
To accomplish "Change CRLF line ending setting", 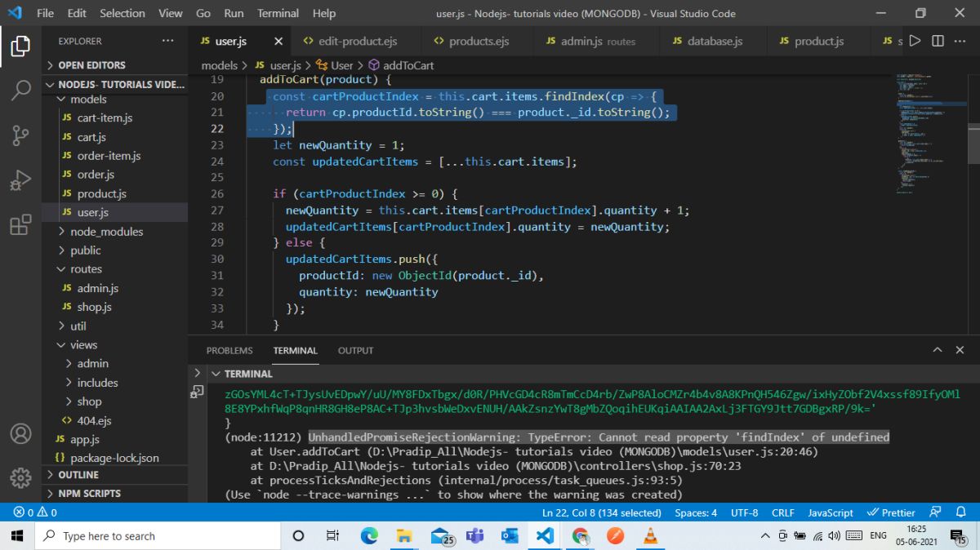I will (x=782, y=512).
